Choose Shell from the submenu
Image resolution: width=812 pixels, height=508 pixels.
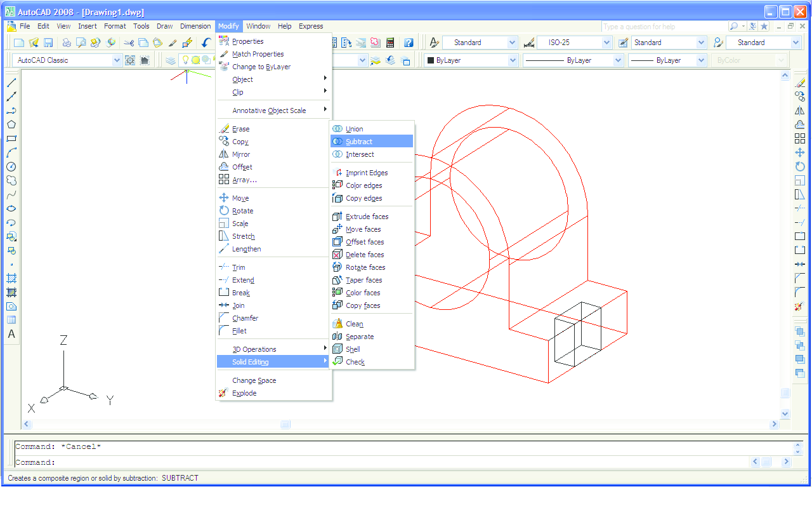click(372, 349)
